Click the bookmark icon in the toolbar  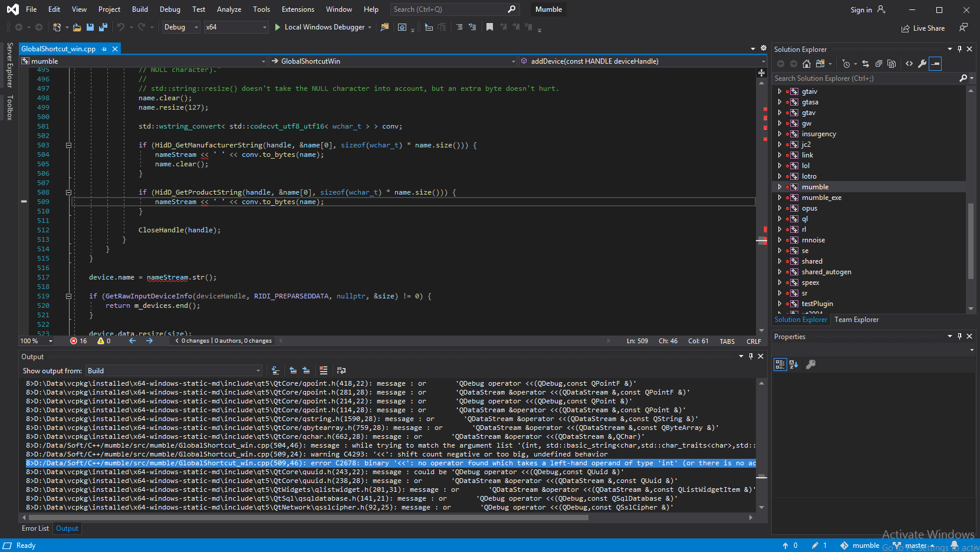click(489, 27)
